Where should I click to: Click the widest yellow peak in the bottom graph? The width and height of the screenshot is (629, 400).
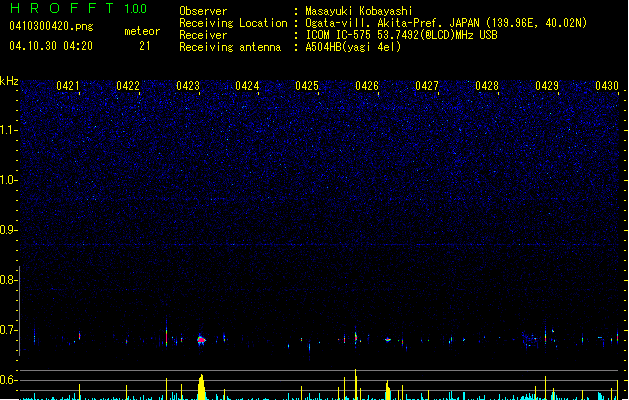[x=201, y=387]
